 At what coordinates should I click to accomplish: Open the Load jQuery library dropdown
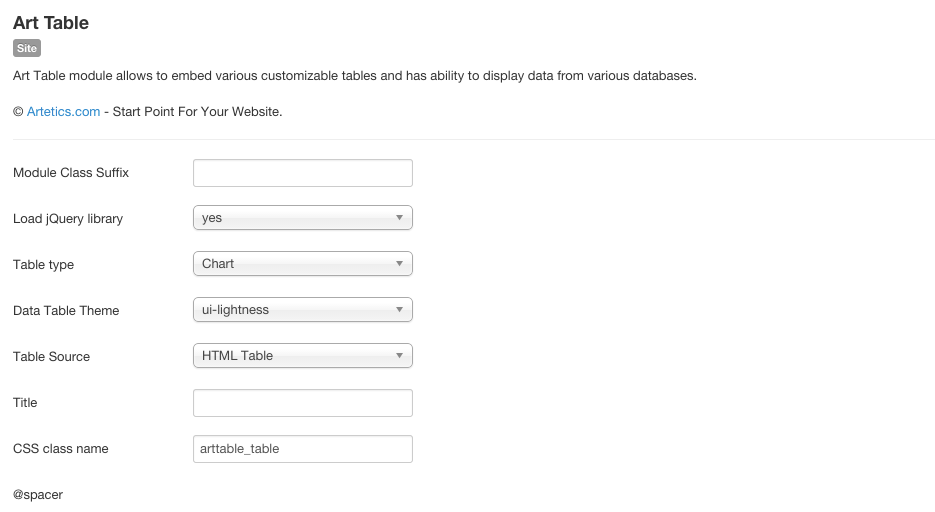pyautogui.click(x=303, y=218)
